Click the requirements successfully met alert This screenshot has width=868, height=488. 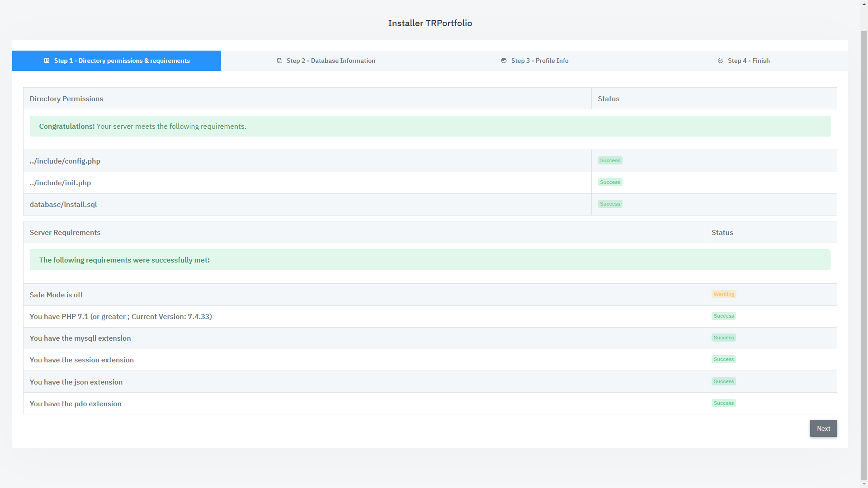point(429,260)
